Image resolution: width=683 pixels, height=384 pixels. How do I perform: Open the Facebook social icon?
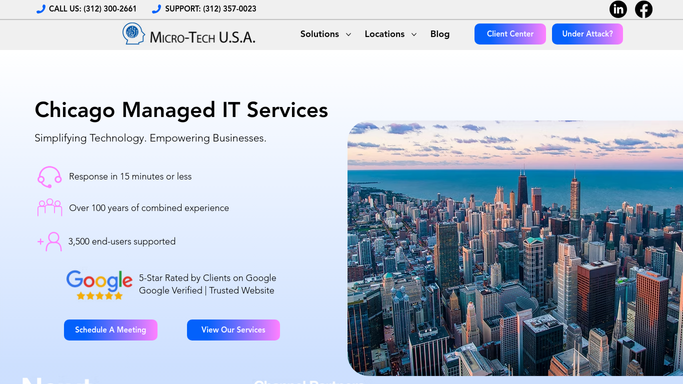pyautogui.click(x=643, y=9)
